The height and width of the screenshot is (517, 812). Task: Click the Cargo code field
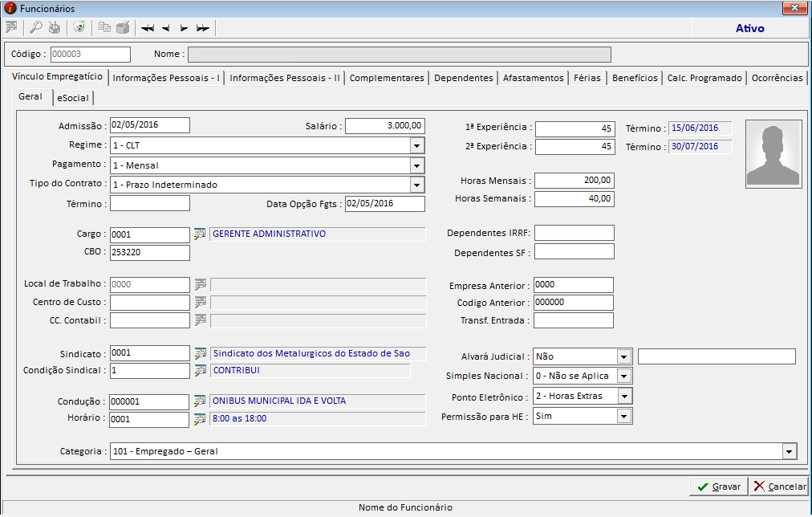pyautogui.click(x=150, y=234)
